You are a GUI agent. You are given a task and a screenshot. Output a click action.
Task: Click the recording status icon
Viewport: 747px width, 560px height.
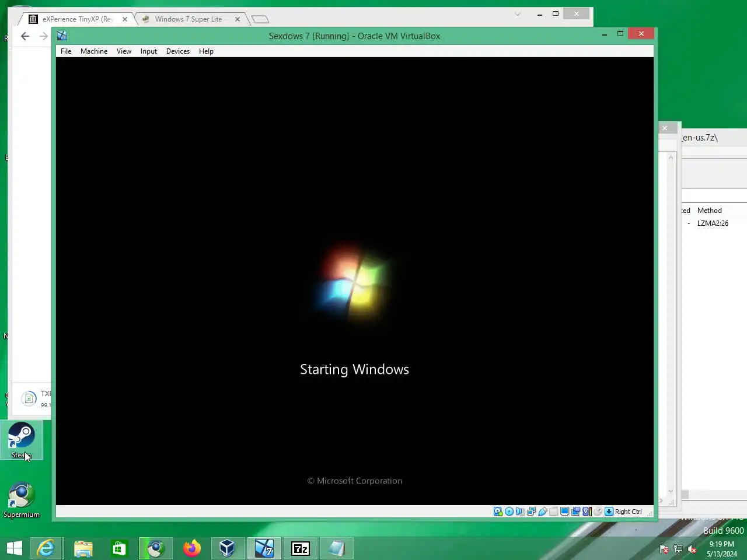[x=575, y=512]
